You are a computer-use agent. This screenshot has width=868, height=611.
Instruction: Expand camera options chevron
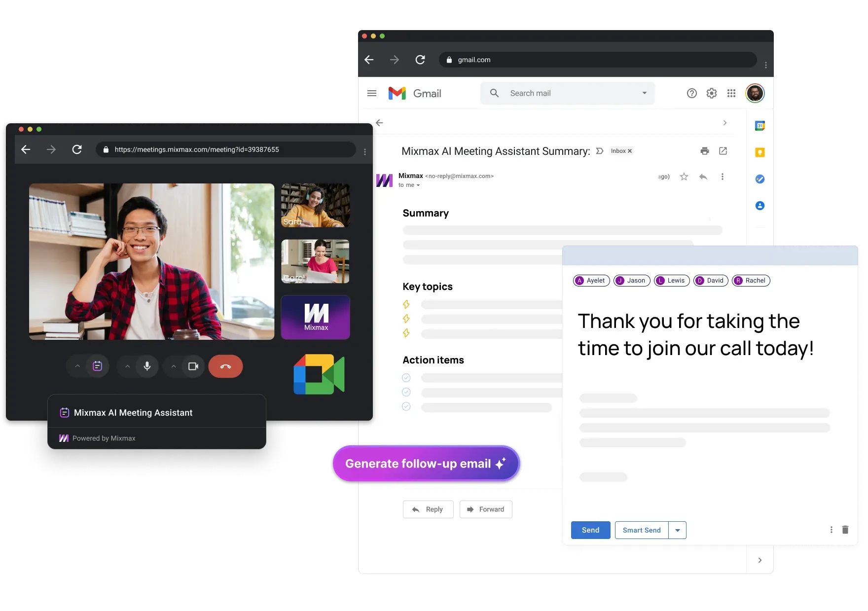tap(174, 366)
